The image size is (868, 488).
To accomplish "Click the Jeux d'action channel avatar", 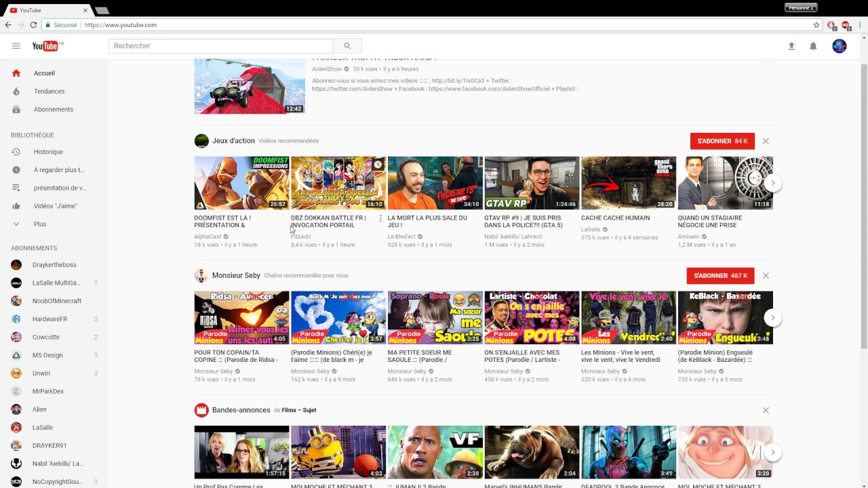I will pos(201,141).
